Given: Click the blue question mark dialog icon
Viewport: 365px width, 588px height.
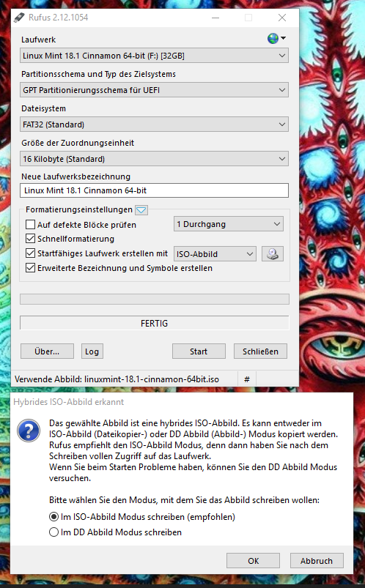Looking at the screenshot, I should click(x=29, y=431).
